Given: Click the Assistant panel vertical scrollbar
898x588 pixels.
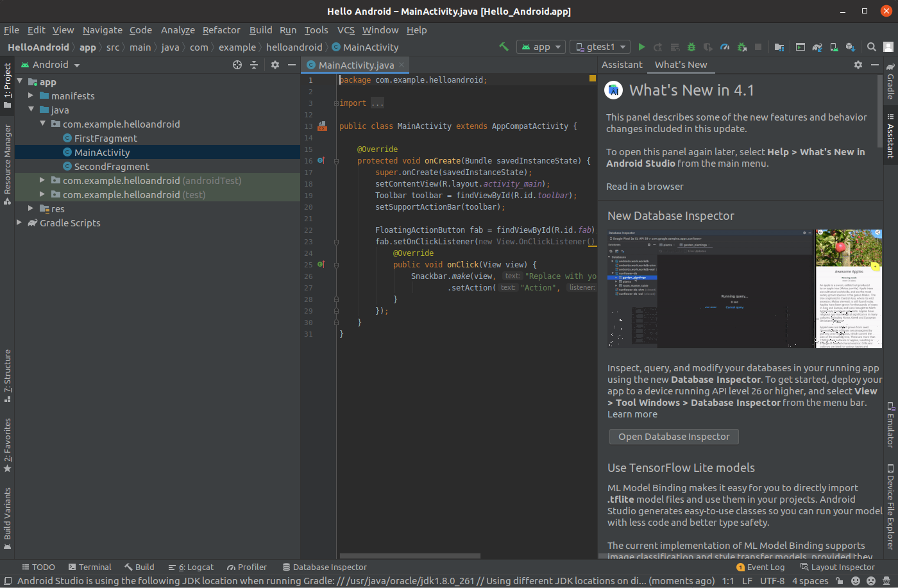Looking at the screenshot, I should [x=880, y=111].
